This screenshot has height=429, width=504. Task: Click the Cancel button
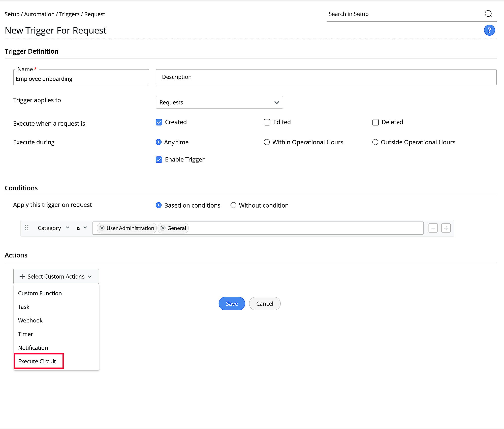click(265, 304)
